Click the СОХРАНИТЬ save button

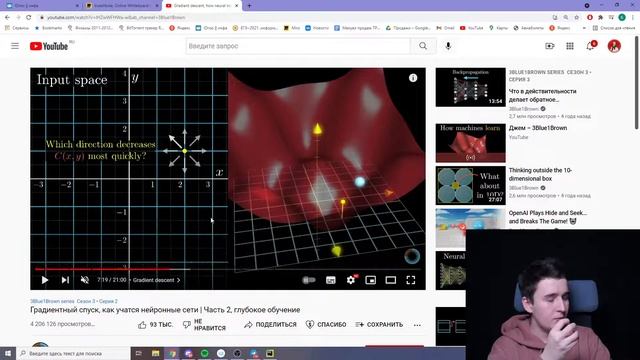(379, 325)
